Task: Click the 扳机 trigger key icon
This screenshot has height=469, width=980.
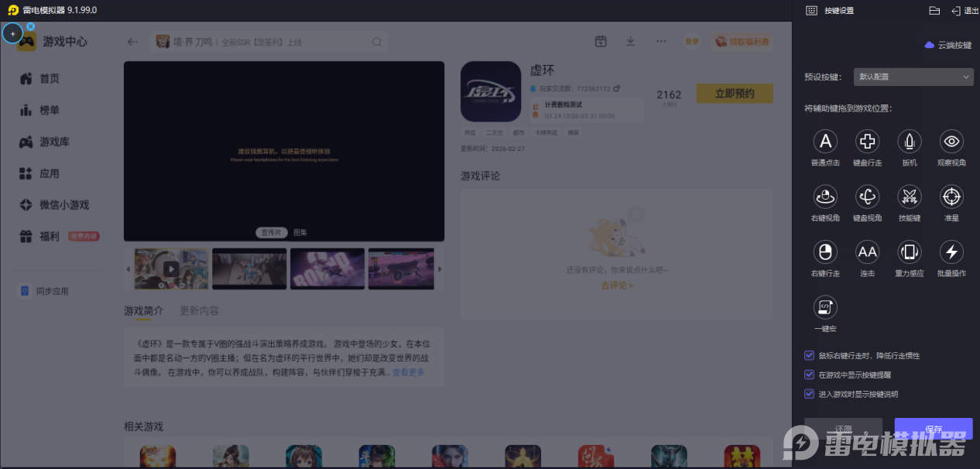Action: [x=909, y=142]
